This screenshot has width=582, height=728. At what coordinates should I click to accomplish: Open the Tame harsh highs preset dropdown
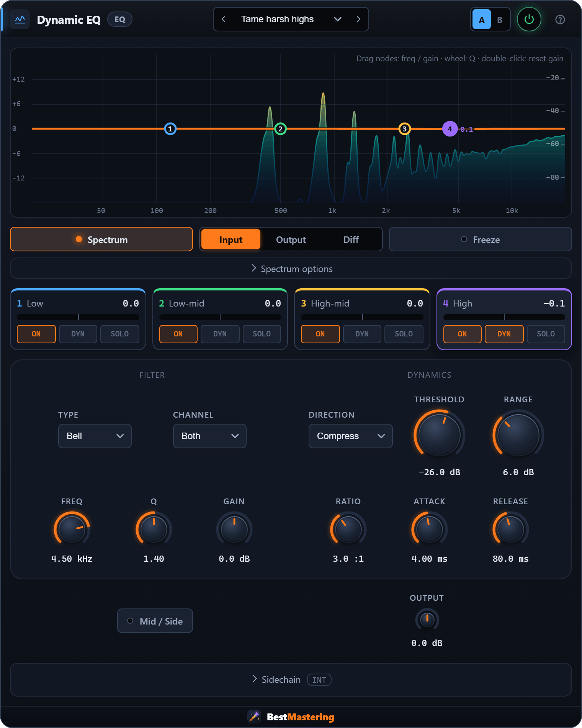(x=291, y=19)
